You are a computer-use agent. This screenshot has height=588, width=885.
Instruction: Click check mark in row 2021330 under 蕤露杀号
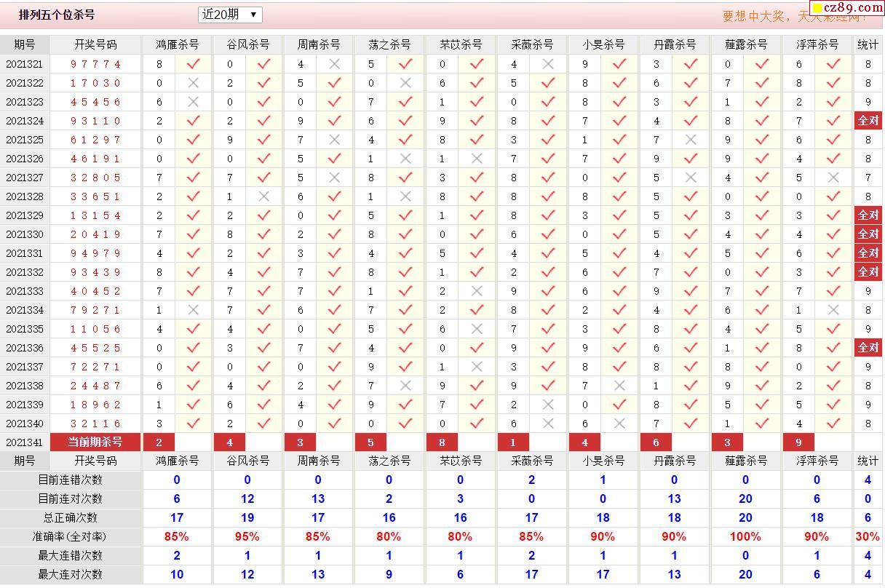pyautogui.click(x=762, y=234)
